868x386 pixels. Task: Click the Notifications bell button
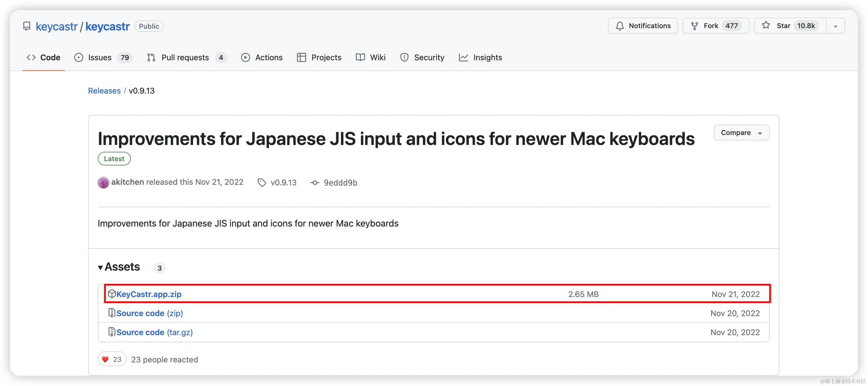[643, 26]
